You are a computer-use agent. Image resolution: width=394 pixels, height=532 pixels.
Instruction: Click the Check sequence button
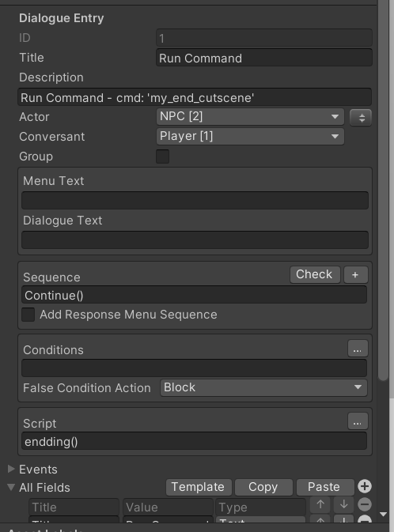[315, 274]
